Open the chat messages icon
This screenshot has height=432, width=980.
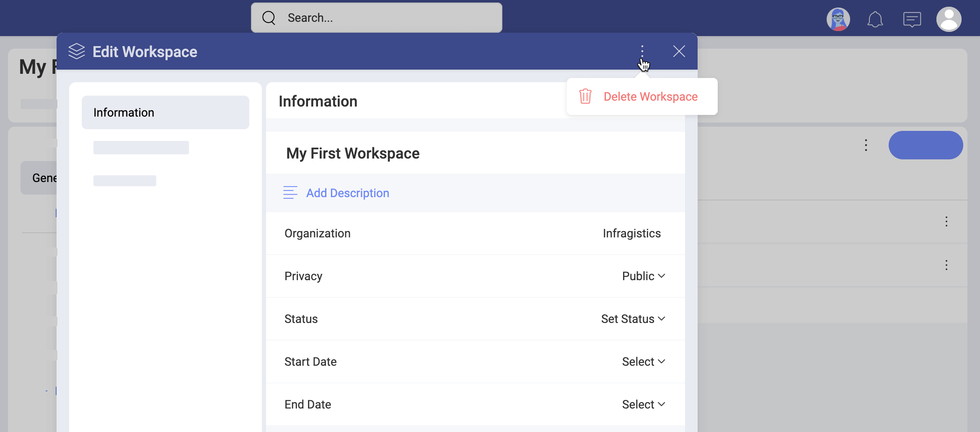click(912, 20)
